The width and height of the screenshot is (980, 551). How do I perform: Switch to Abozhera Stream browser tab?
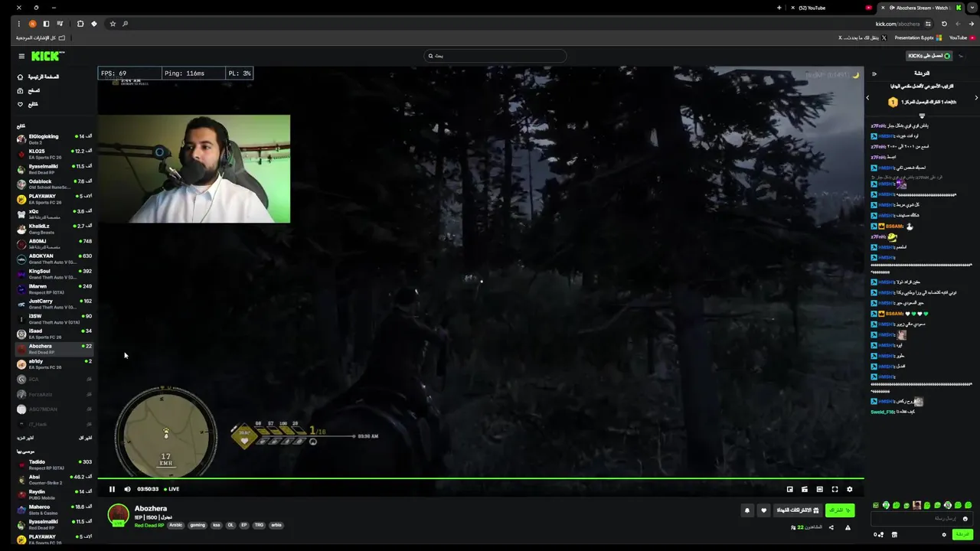(x=920, y=8)
